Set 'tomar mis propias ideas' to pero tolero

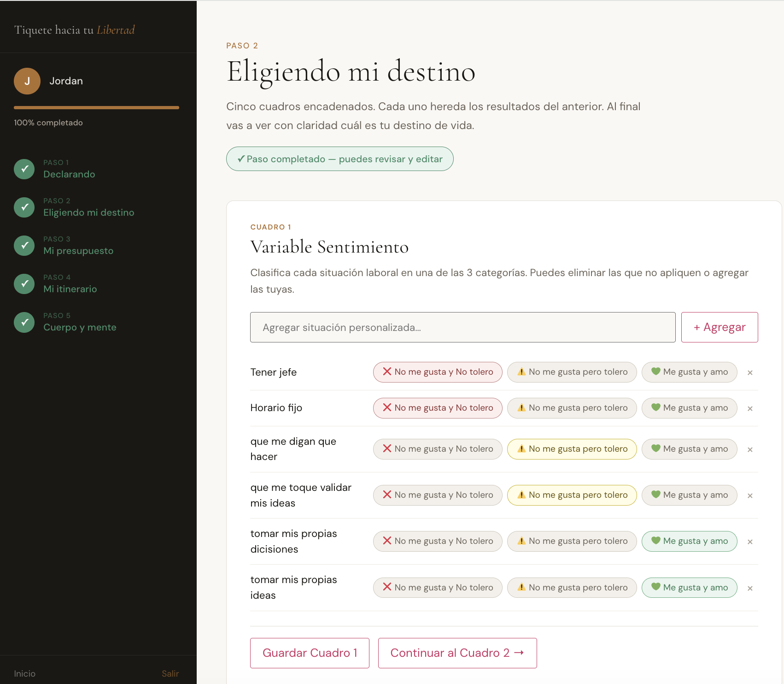572,588
